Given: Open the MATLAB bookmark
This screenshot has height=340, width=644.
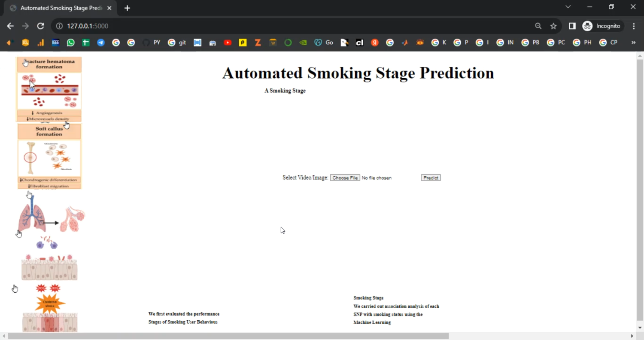Looking at the screenshot, I should click(x=405, y=43).
